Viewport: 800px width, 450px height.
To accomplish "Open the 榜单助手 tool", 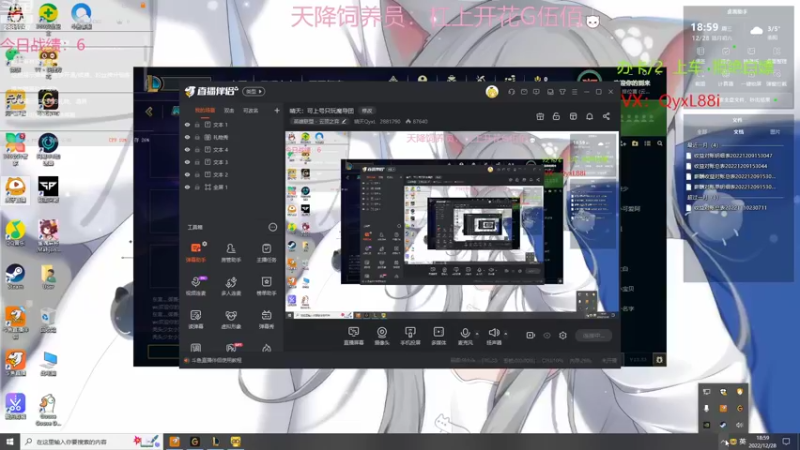I will tap(266, 286).
